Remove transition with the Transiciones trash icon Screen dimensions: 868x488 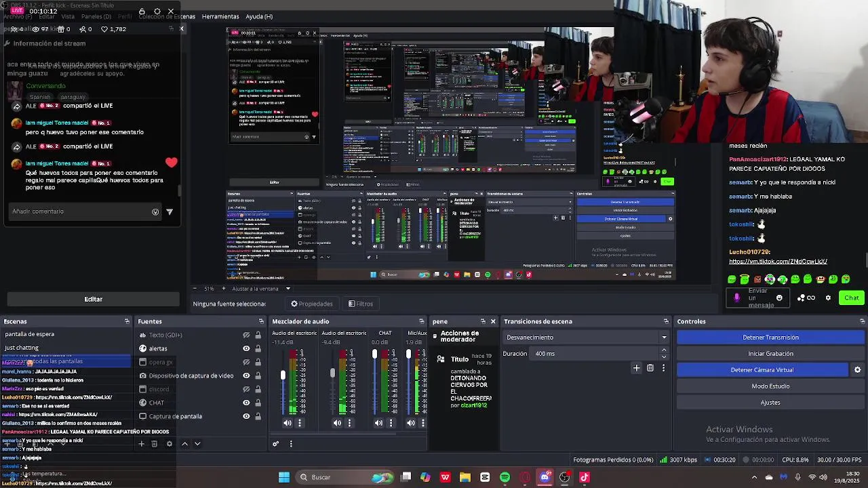(650, 368)
